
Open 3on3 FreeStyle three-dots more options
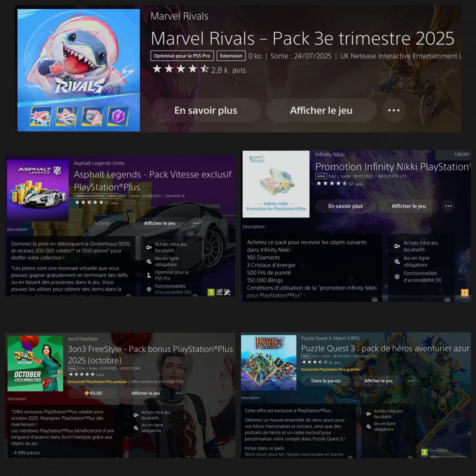tap(178, 393)
